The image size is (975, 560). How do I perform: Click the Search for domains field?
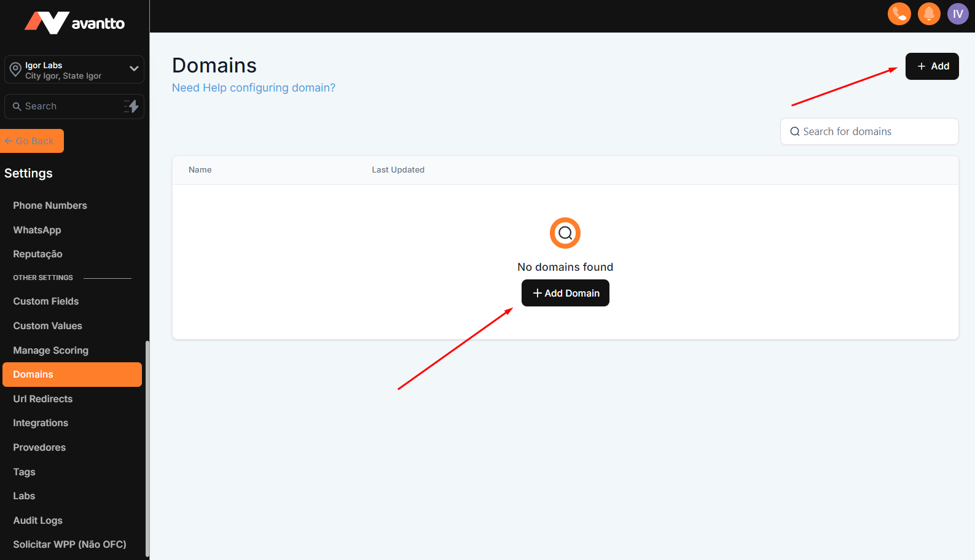coord(869,131)
